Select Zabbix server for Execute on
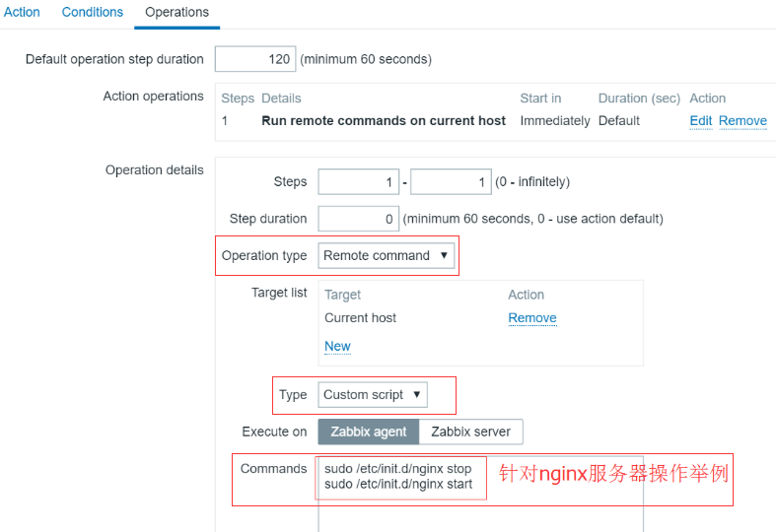Screen dimensions: 776x532 pyautogui.click(x=470, y=432)
